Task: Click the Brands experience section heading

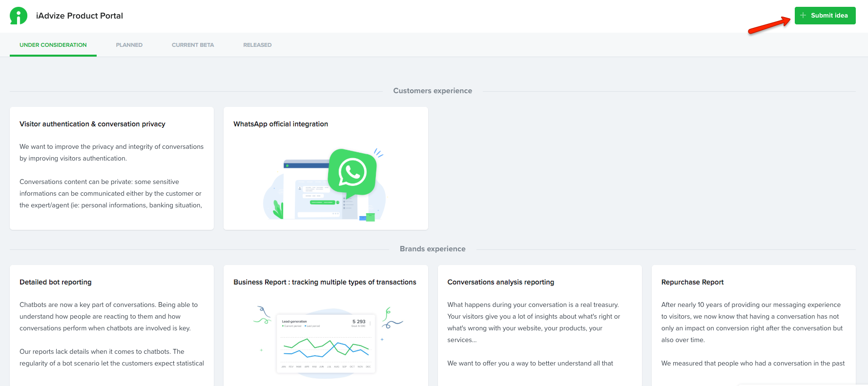Action: click(433, 249)
